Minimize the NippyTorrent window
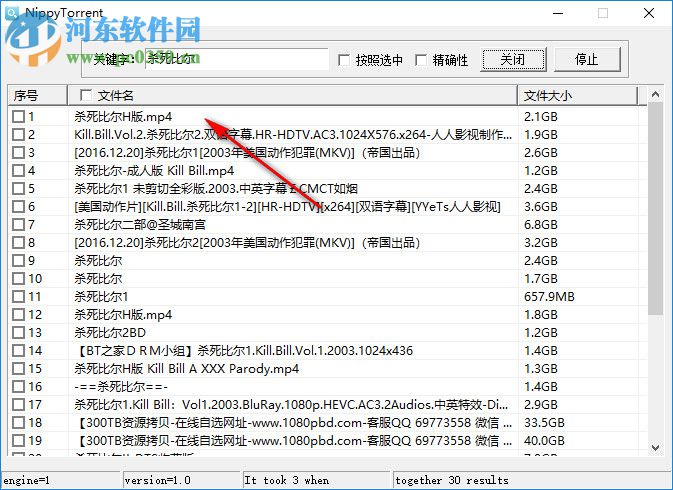673x490 pixels. (558, 13)
